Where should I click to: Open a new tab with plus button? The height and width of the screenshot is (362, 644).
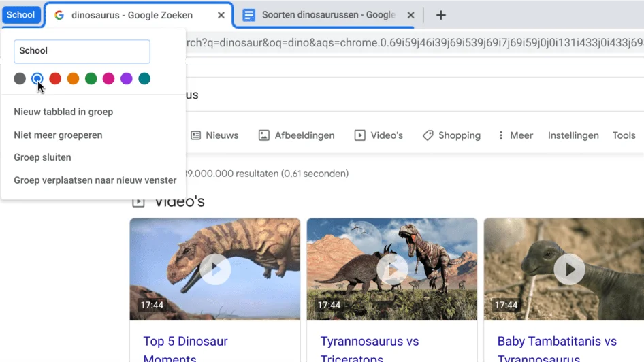pos(440,15)
